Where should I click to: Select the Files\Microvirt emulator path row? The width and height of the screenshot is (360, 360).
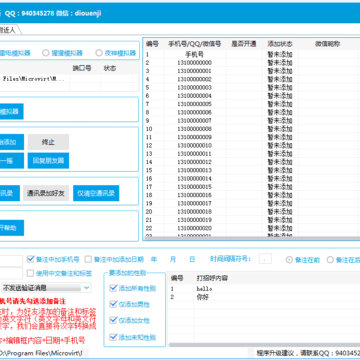[x=69, y=79]
